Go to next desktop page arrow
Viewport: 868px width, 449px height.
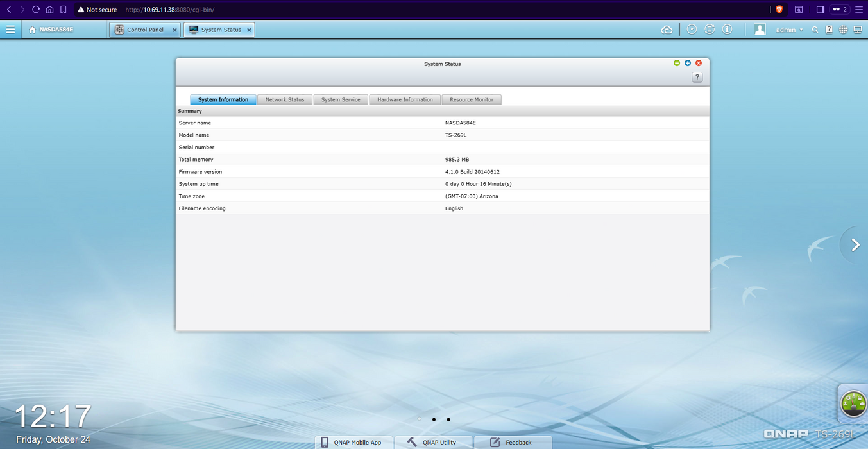coord(855,244)
